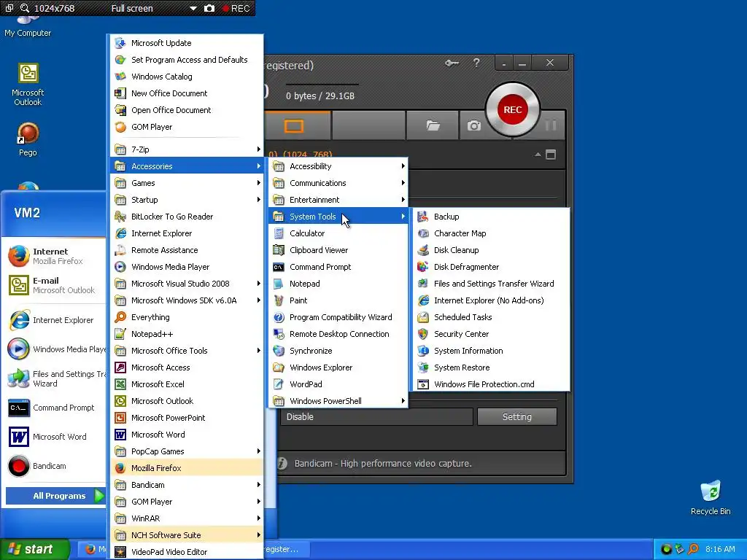
Task: Click the Everything search icon
Action: pyautogui.click(x=120, y=317)
